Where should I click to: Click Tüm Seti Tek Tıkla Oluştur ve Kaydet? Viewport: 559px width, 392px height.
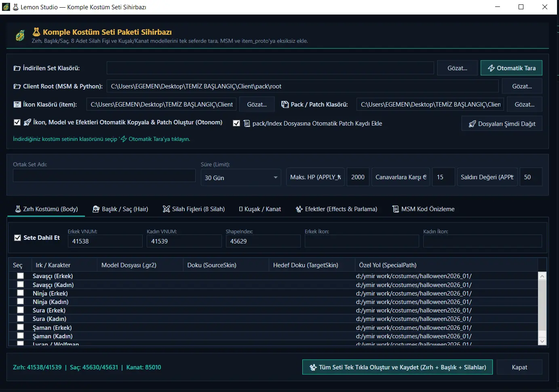click(x=397, y=367)
